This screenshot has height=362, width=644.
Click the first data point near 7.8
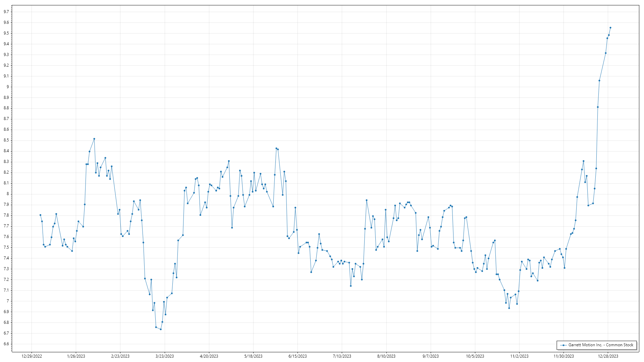tap(40, 215)
